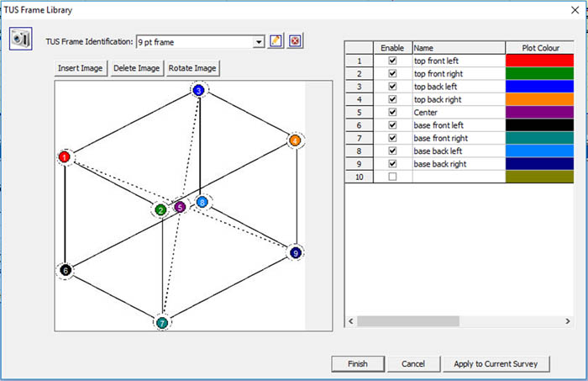Viewport: 588px width, 381px height.
Task: Click the Rotate Image button
Action: click(193, 68)
